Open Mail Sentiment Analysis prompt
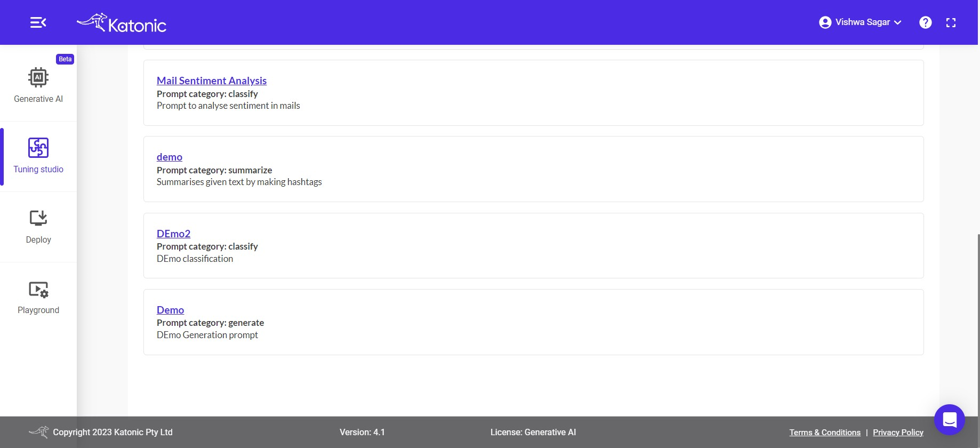This screenshot has width=980, height=448. 212,81
